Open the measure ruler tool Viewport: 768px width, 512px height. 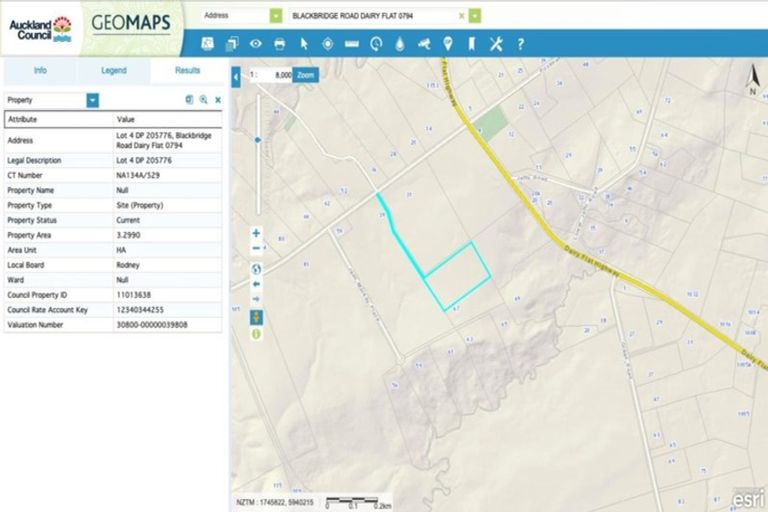coord(351,44)
